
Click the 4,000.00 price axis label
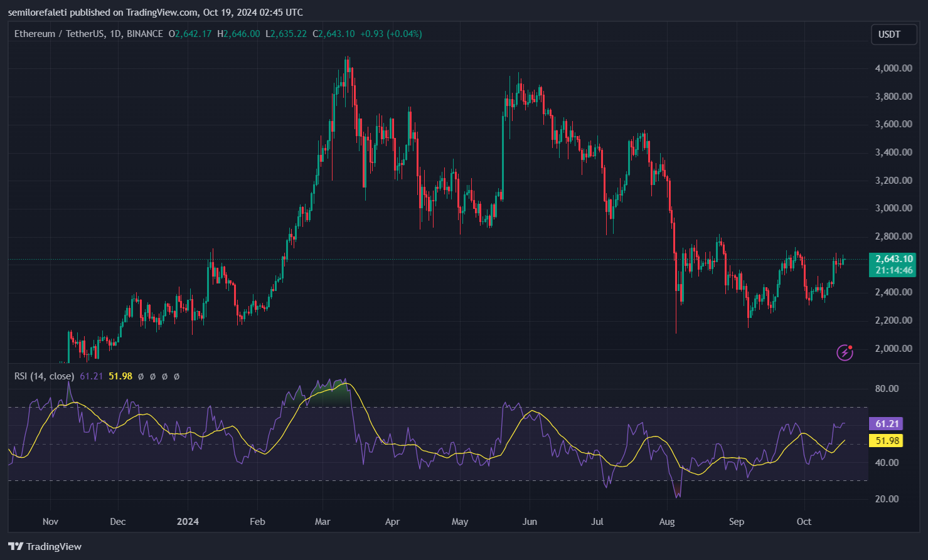[x=893, y=68]
